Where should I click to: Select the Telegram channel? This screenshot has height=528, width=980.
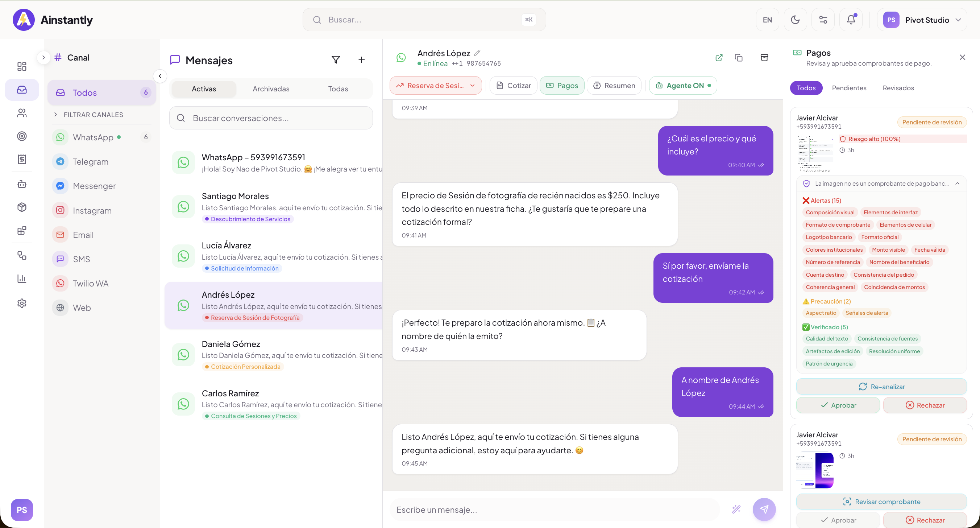pos(102,161)
